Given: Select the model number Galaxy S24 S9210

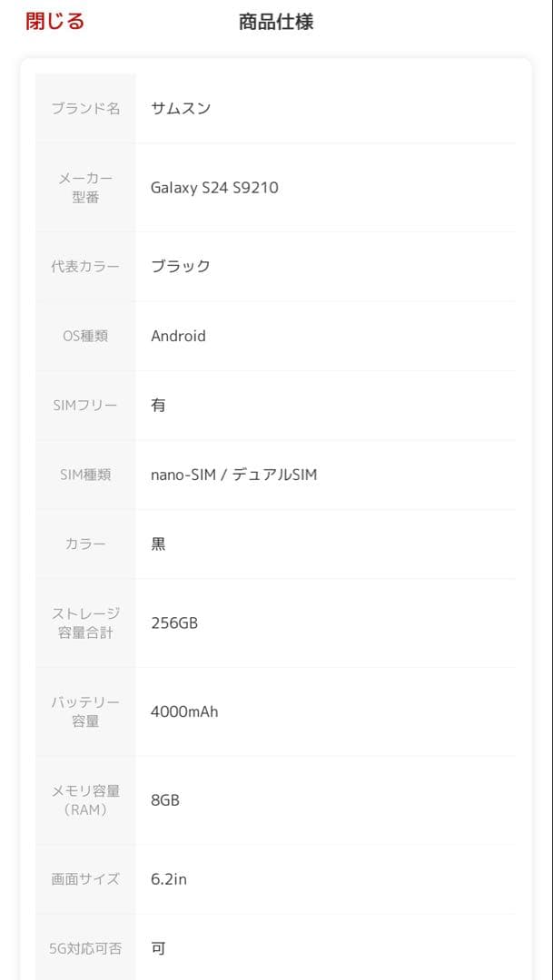Looking at the screenshot, I should (215, 187).
